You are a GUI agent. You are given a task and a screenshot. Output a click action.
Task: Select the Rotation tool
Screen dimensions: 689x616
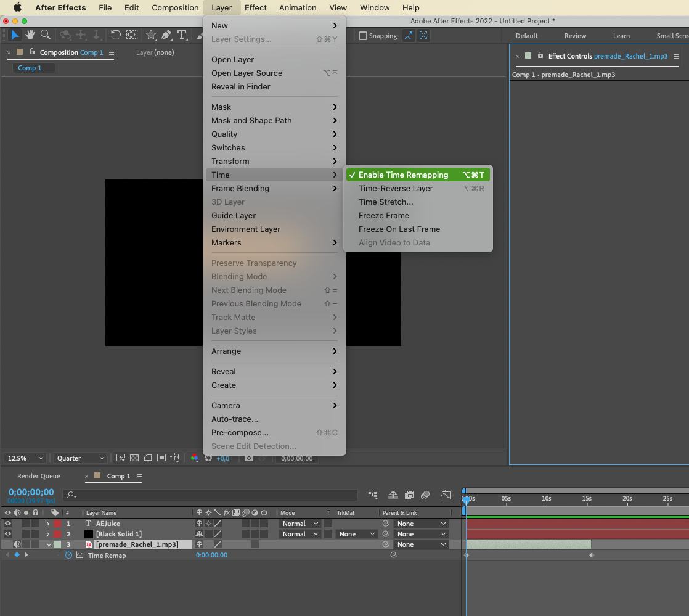pyautogui.click(x=115, y=35)
